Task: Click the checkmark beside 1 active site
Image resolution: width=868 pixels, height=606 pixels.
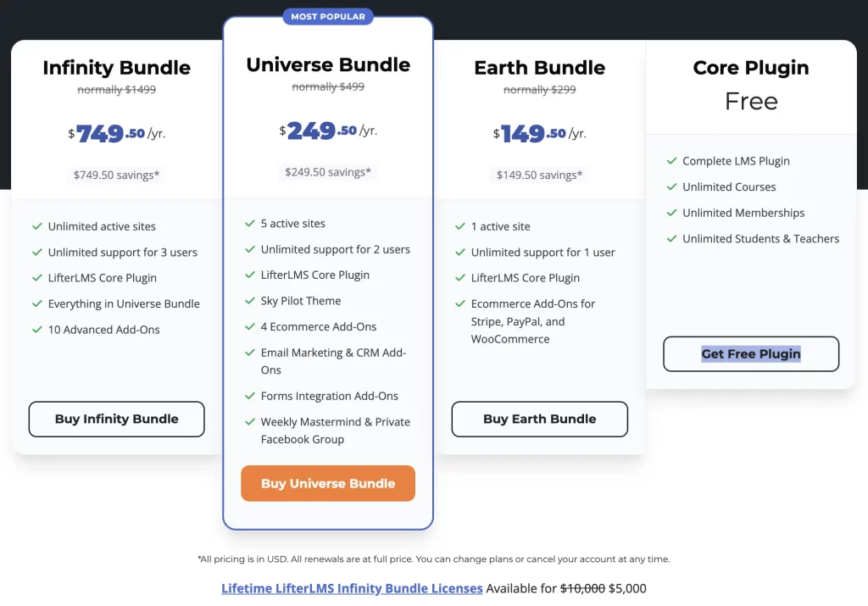Action: pyautogui.click(x=460, y=225)
